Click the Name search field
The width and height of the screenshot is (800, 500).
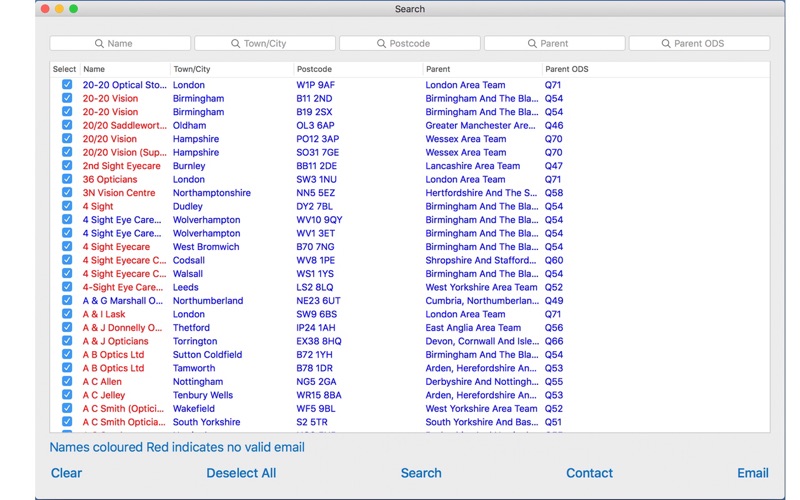click(x=120, y=43)
